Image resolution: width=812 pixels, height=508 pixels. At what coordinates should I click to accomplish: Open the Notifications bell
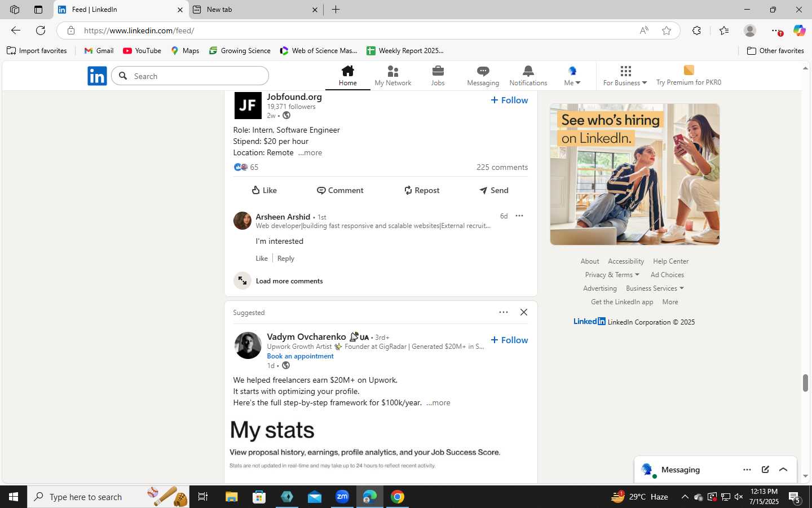click(x=528, y=76)
